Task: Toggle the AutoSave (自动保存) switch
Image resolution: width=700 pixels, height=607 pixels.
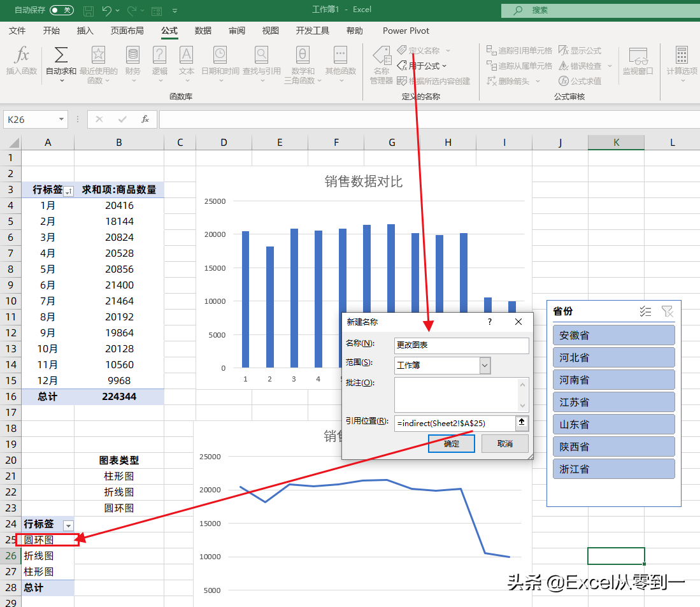Action: 61,10
